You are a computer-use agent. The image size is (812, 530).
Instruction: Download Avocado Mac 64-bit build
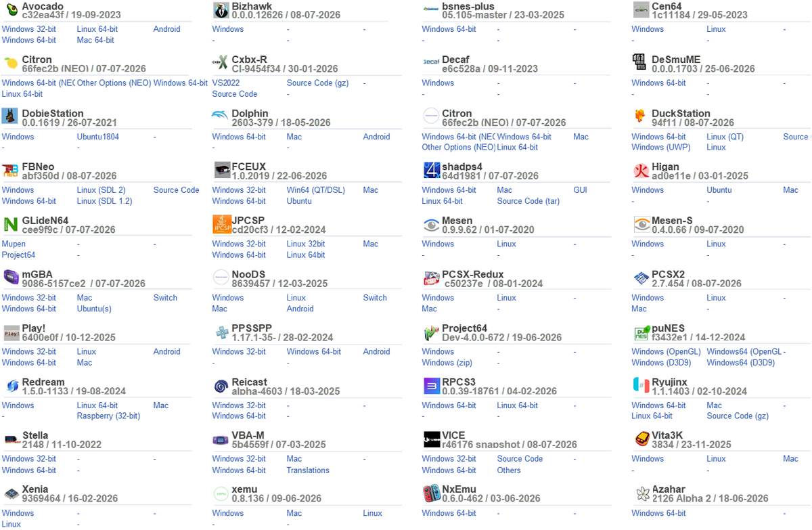95,40
